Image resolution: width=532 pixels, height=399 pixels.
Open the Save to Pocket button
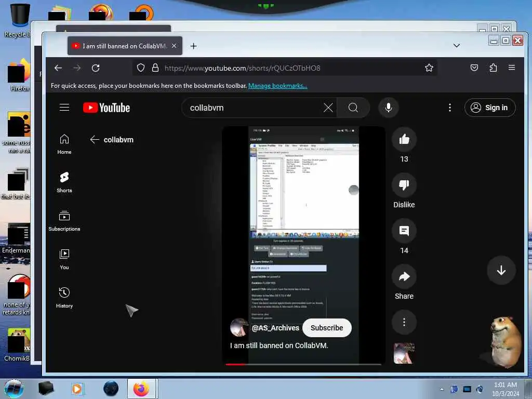[x=474, y=68]
